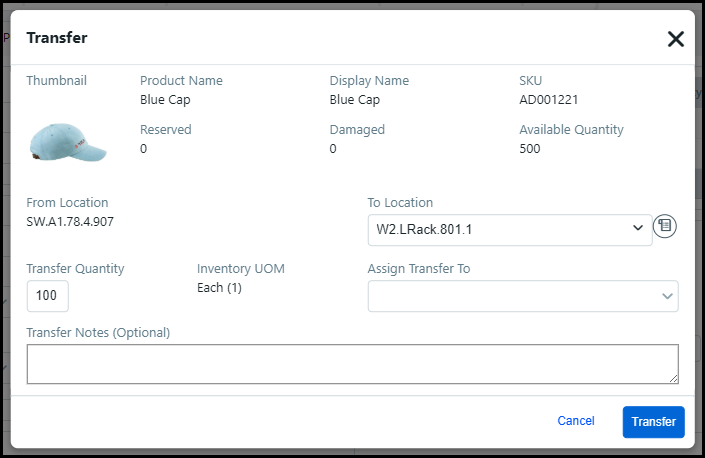
Task: Click the Inventory UOM value Each (1)
Action: point(219,288)
